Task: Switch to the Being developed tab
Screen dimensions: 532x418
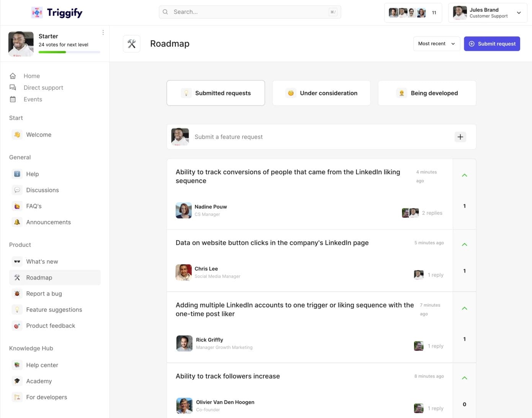Action: [x=427, y=93]
